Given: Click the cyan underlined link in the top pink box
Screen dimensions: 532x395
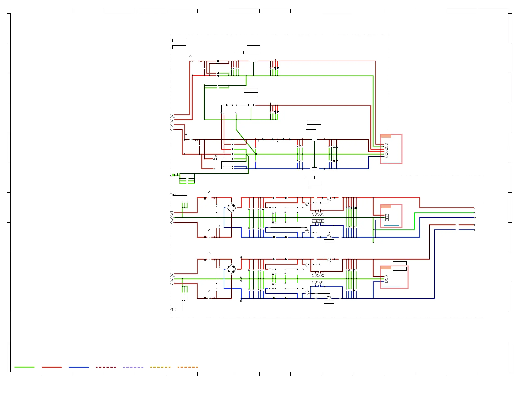Looking at the screenshot, I should click(x=391, y=162).
